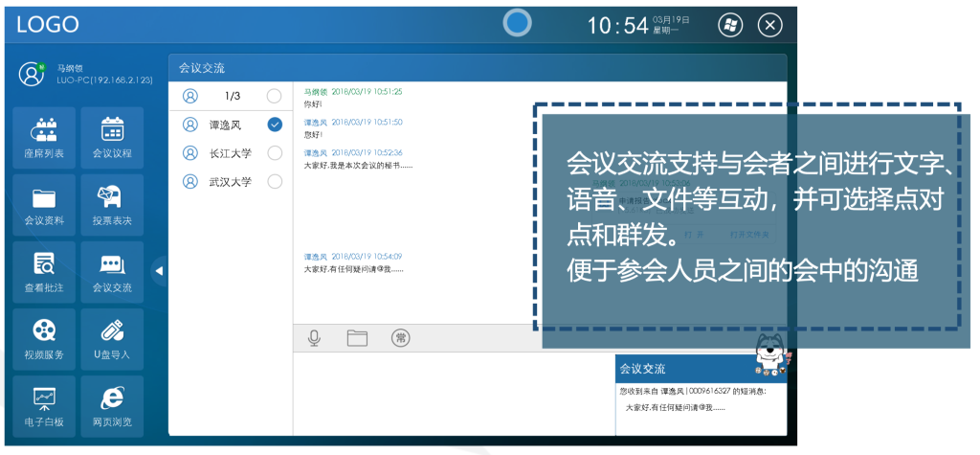The width and height of the screenshot is (980, 455).
Task: Click the folder icon to send file
Action: pos(357,337)
